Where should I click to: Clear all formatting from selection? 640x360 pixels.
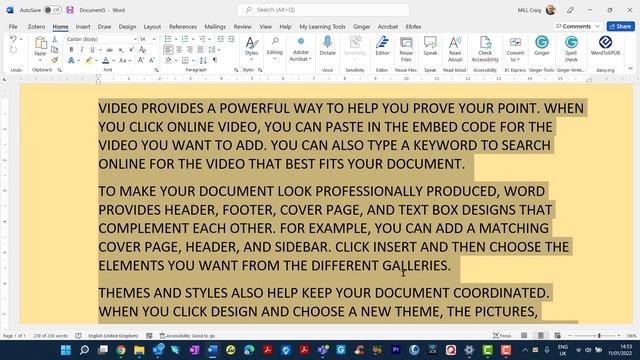click(x=142, y=50)
